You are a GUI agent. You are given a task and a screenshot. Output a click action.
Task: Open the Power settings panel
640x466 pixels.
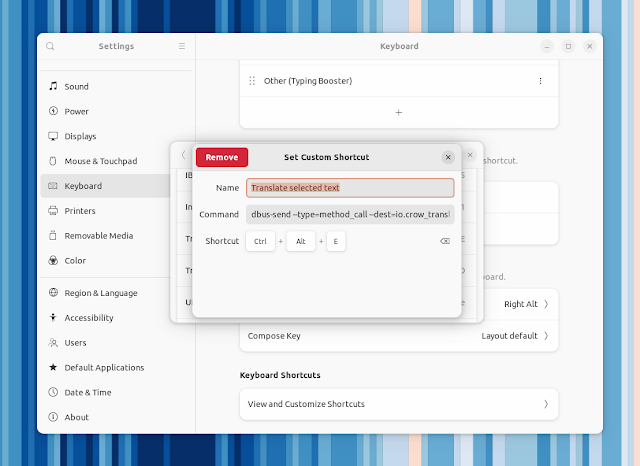[x=77, y=112]
